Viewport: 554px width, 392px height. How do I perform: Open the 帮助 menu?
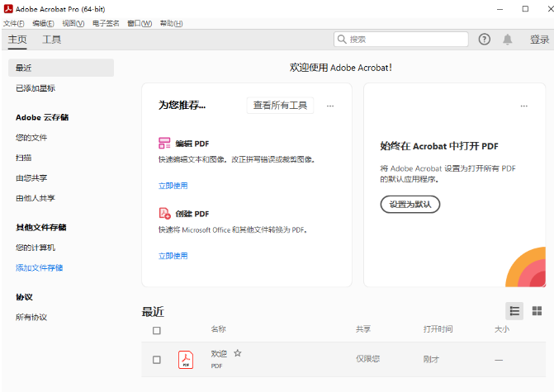(x=171, y=23)
